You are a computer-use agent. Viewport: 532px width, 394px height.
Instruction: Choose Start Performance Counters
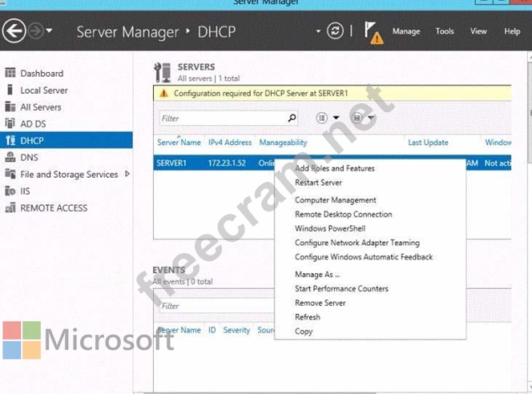coord(341,288)
